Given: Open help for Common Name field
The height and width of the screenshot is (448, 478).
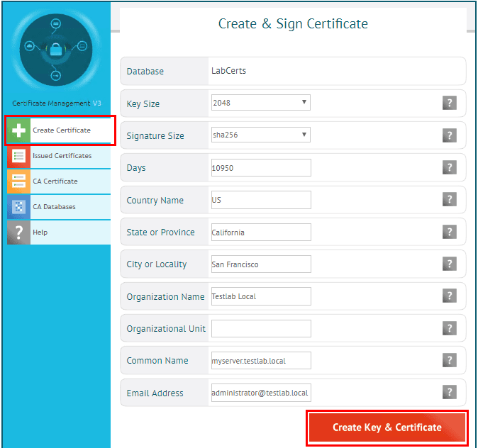Looking at the screenshot, I should pyautogui.click(x=450, y=360).
